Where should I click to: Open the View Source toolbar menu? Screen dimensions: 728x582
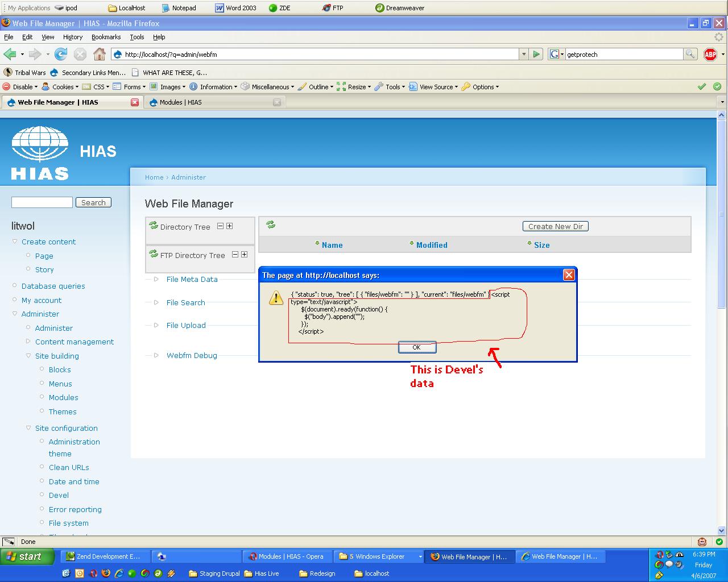click(x=433, y=87)
